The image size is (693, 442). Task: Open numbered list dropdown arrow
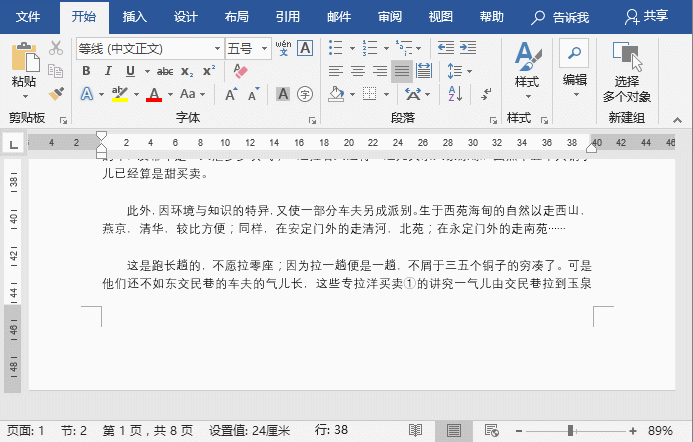click(x=386, y=48)
